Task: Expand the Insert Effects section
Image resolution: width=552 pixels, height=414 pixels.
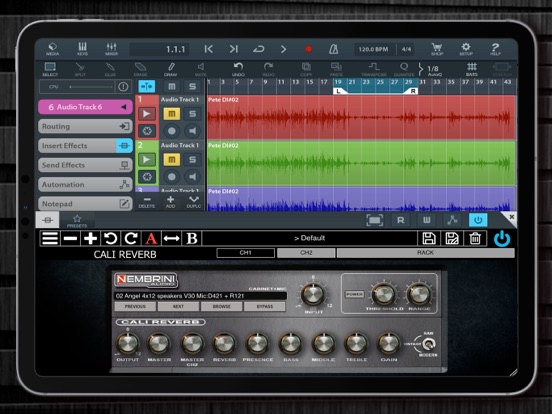Action: coord(85,146)
